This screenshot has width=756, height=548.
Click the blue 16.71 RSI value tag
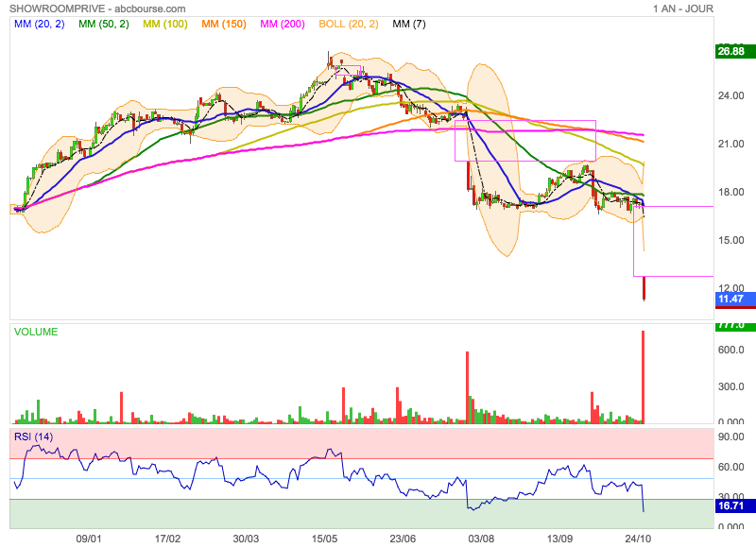pyautogui.click(x=735, y=505)
